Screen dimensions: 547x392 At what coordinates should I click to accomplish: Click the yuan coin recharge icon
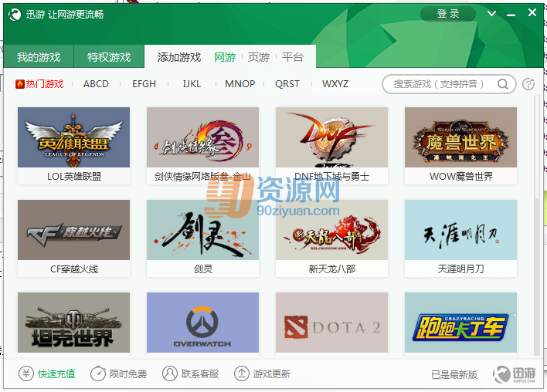[26, 373]
